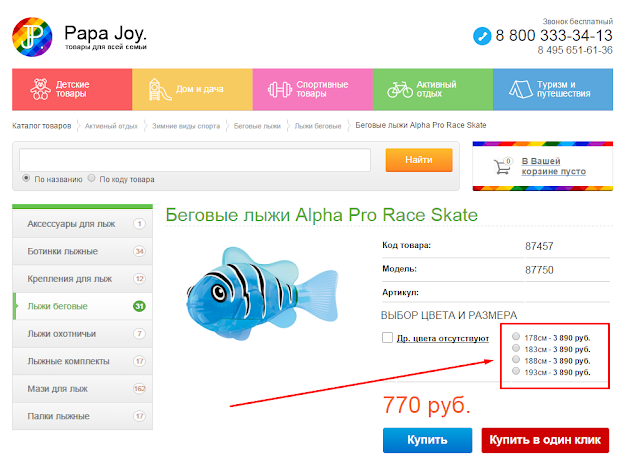Click the orange Найти search button
Viewport: 640px width, 473px height.
(419, 160)
